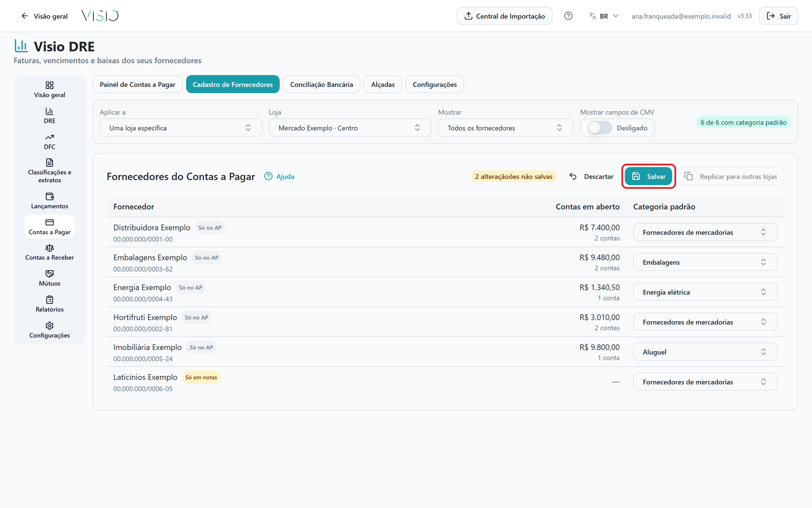Open Mostrar dropdown Todos os fornecedores
812x508 pixels.
505,128
